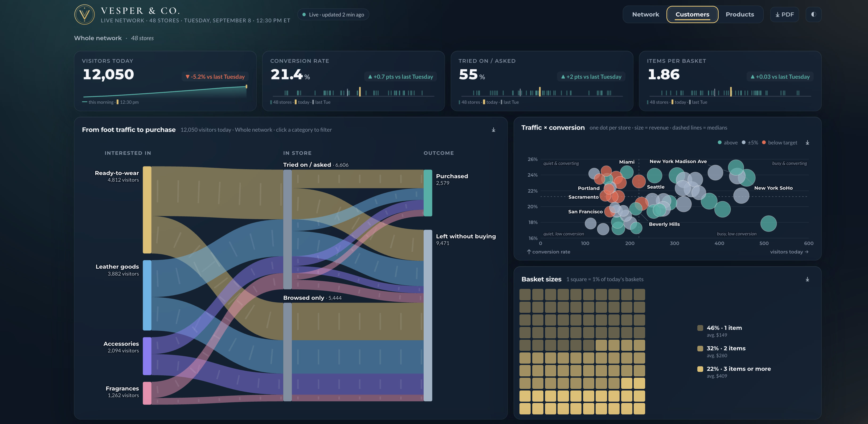Click the Sacramento store label

click(x=583, y=197)
